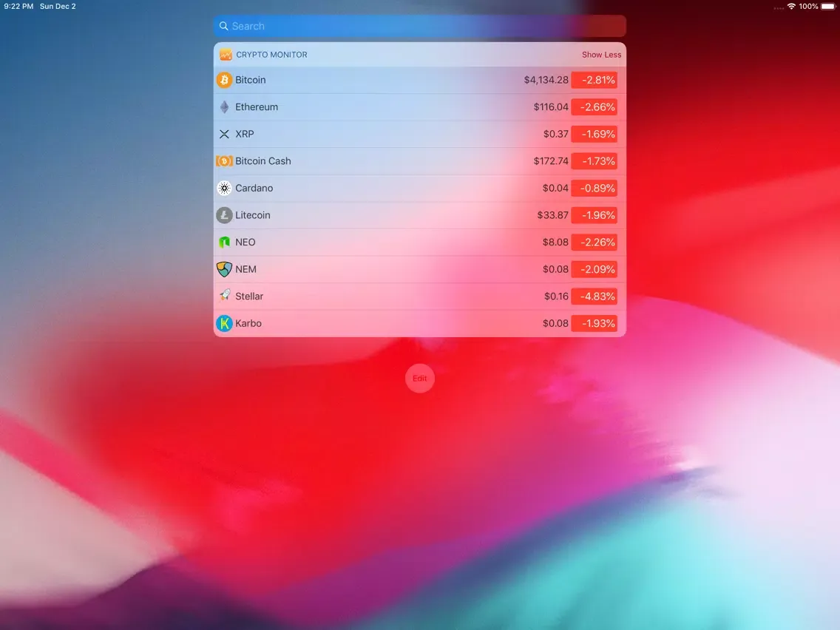Tap the Stellar rocket icon
Image resolution: width=840 pixels, height=630 pixels.
tap(224, 297)
